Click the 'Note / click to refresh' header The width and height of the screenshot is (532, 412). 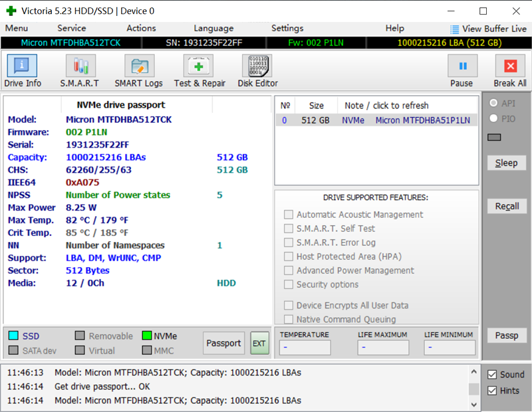[387, 106]
